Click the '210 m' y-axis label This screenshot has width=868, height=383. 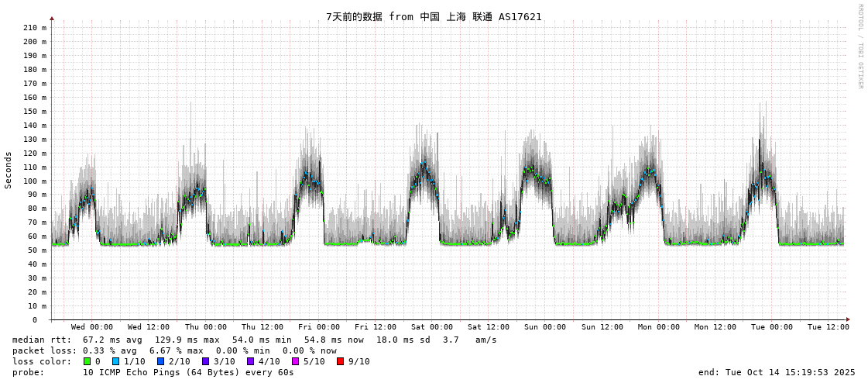point(35,28)
